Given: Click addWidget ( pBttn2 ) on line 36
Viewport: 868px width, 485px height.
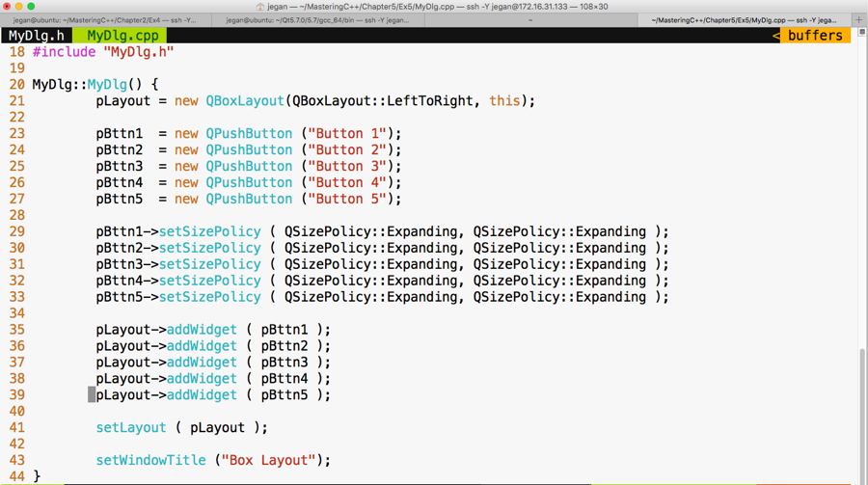Looking at the screenshot, I should click(245, 346).
